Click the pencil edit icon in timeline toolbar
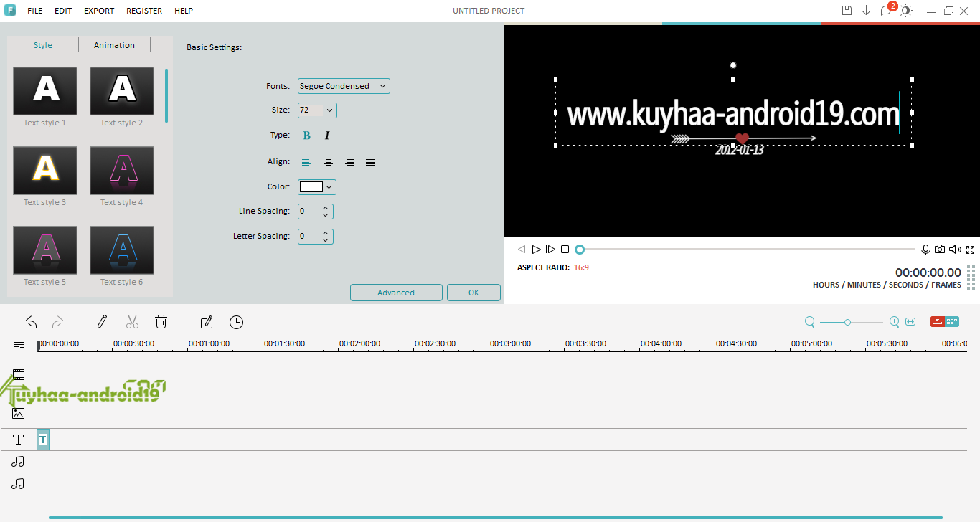The image size is (980, 522). tap(103, 323)
